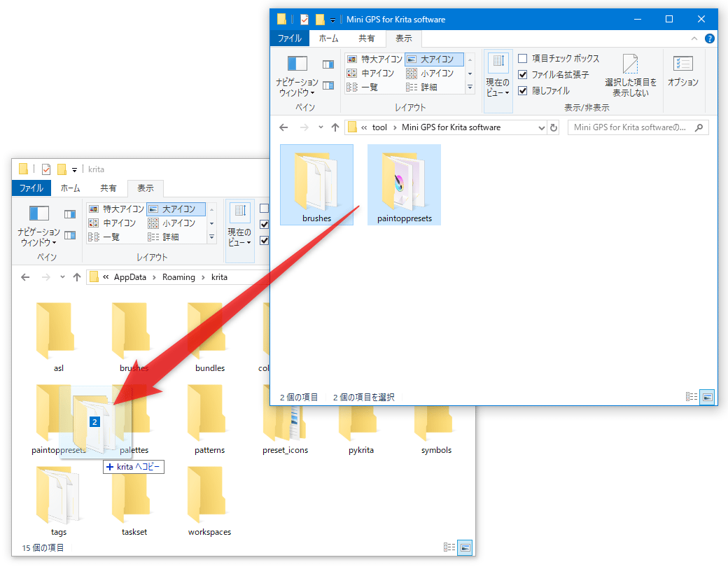The height and width of the screenshot is (567, 728).
Task: Toggle the middle checkbox in krita window ribbon
Action: pos(264,225)
